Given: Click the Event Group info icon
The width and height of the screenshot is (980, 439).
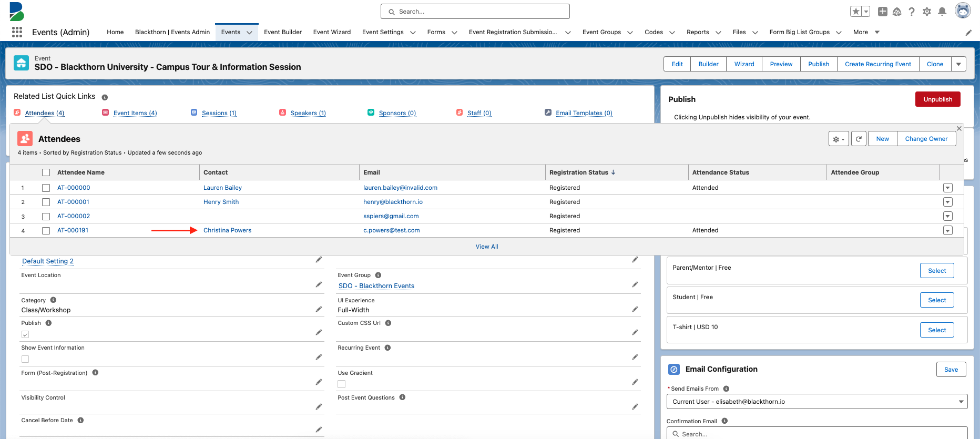Looking at the screenshot, I should [x=378, y=275].
